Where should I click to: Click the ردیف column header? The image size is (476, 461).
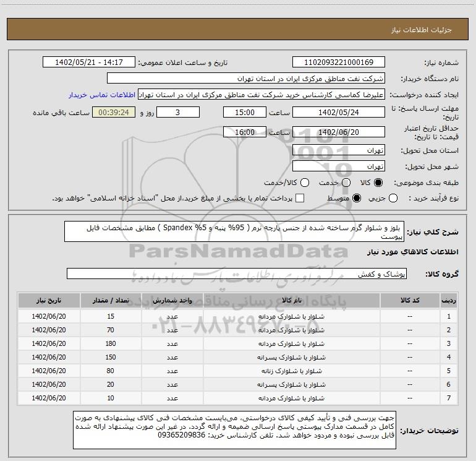pos(449,300)
